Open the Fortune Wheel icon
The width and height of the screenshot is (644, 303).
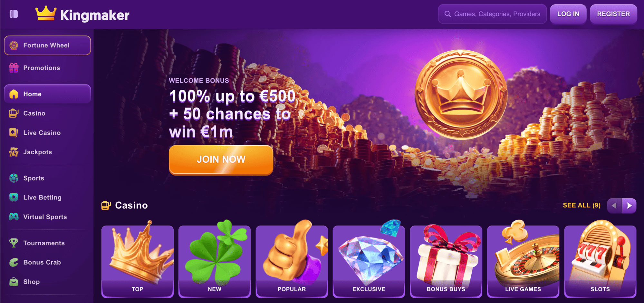pyautogui.click(x=14, y=45)
